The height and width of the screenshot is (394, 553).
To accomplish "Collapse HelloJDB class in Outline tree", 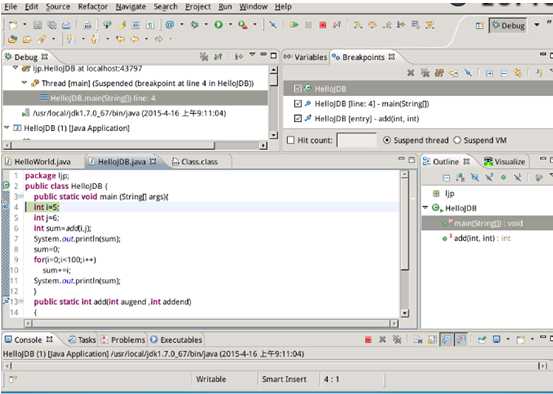I will 426,208.
